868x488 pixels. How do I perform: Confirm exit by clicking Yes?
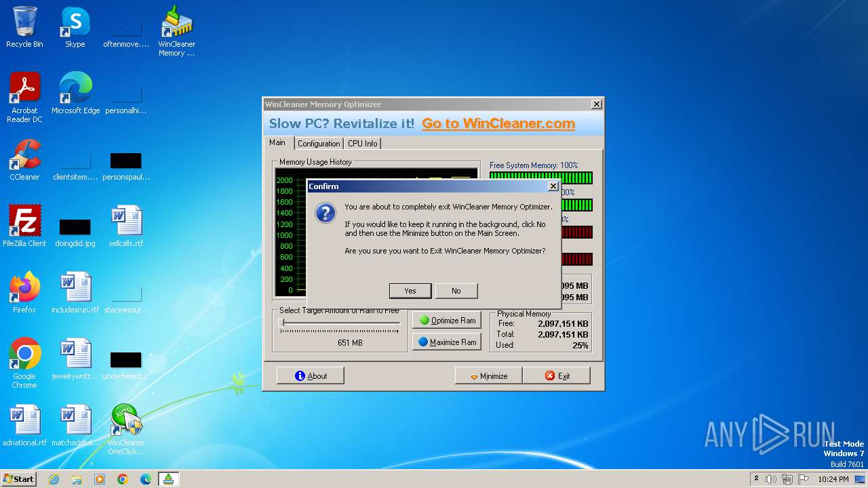tap(410, 291)
